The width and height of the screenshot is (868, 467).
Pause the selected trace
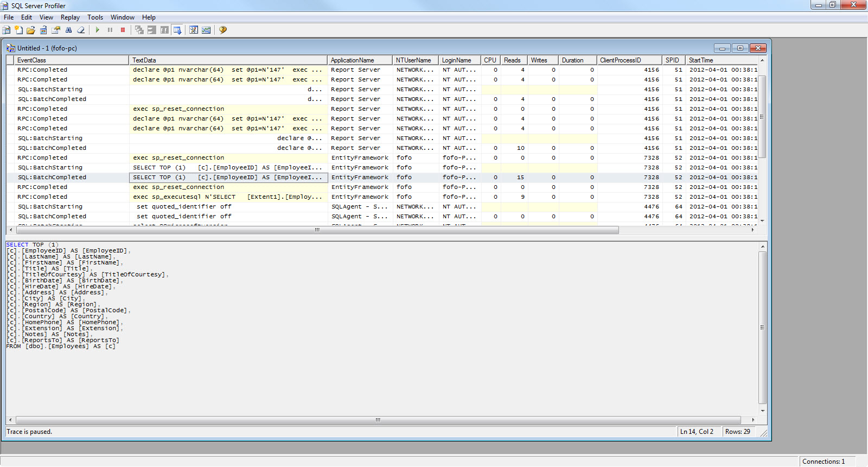(x=110, y=30)
